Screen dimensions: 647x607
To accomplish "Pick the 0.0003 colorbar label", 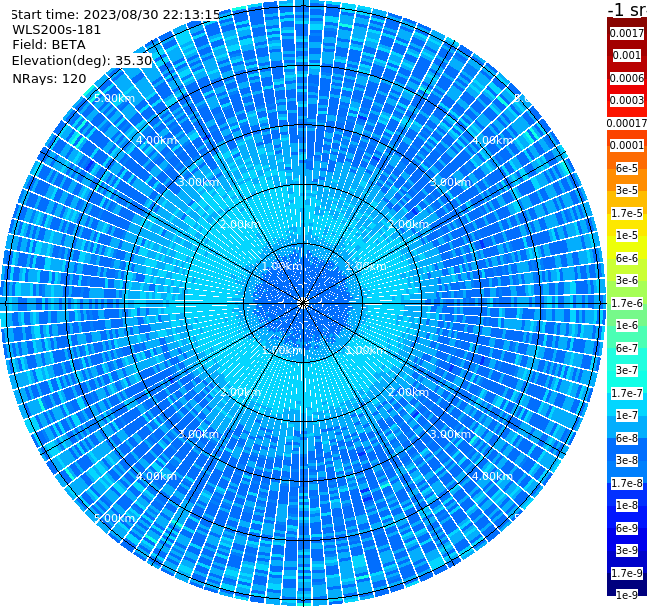I will [x=627, y=100].
